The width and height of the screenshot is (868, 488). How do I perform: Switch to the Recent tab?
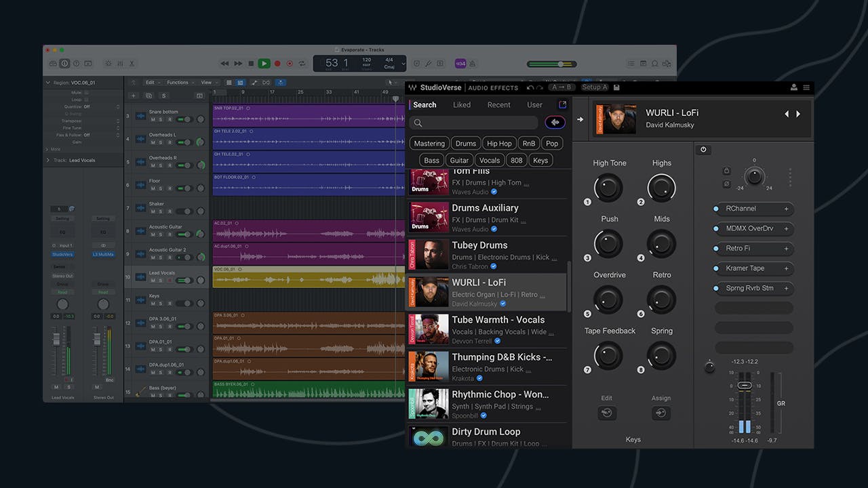tap(498, 105)
